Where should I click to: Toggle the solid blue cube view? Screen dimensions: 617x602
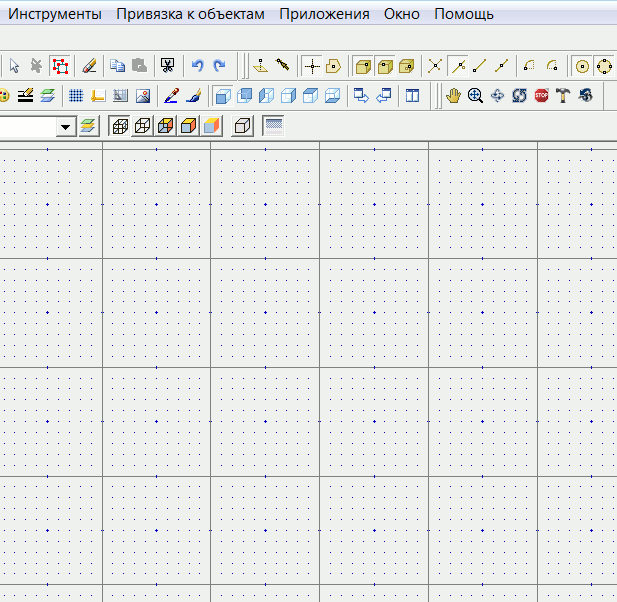tap(223, 96)
